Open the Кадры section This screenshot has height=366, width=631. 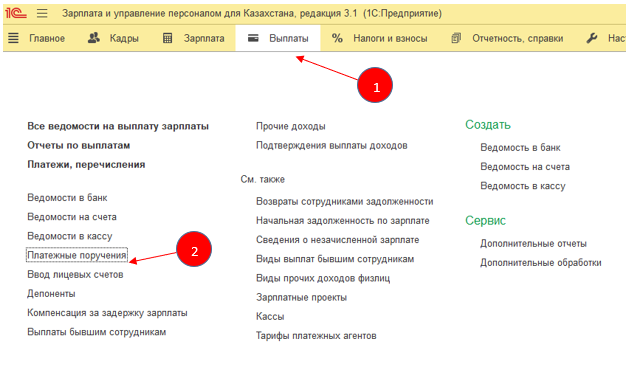pos(124,38)
